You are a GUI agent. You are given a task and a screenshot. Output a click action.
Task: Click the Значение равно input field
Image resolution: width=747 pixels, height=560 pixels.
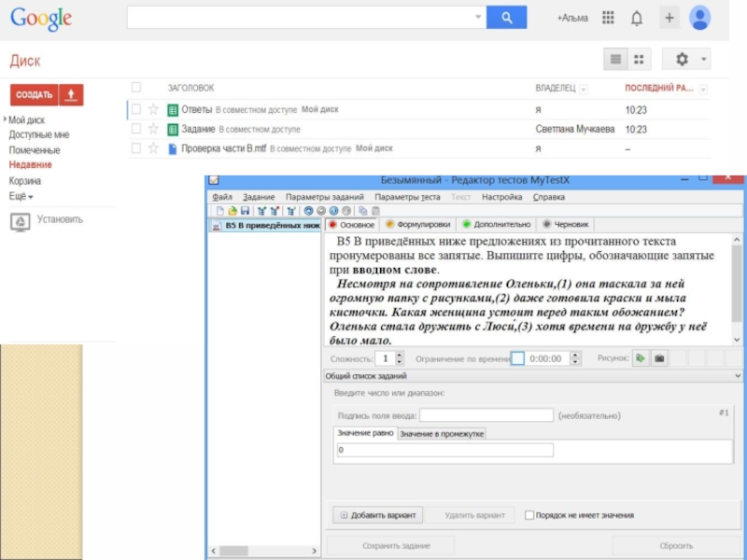coord(444,450)
